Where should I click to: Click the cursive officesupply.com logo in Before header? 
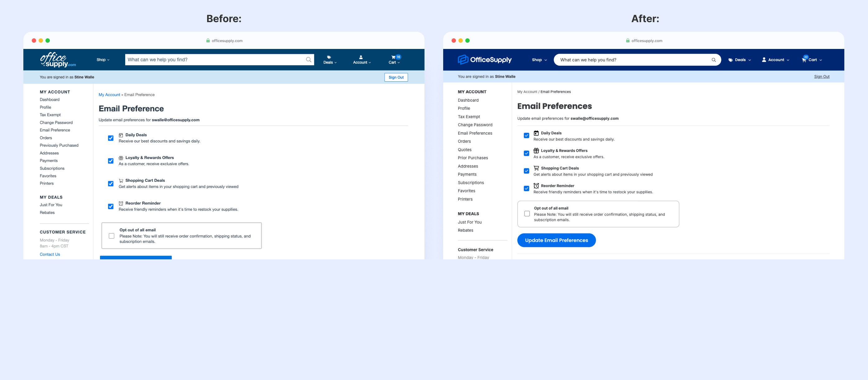point(57,60)
